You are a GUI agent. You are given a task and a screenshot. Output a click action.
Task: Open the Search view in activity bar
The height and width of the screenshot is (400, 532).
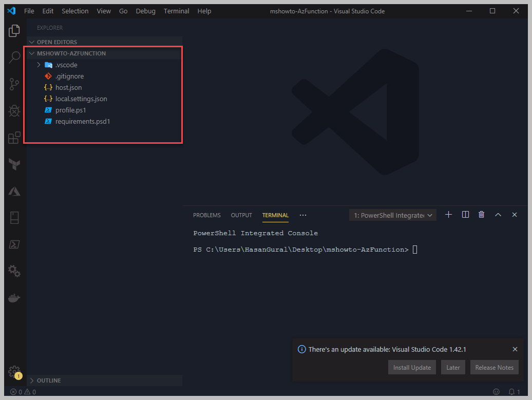tap(14, 58)
